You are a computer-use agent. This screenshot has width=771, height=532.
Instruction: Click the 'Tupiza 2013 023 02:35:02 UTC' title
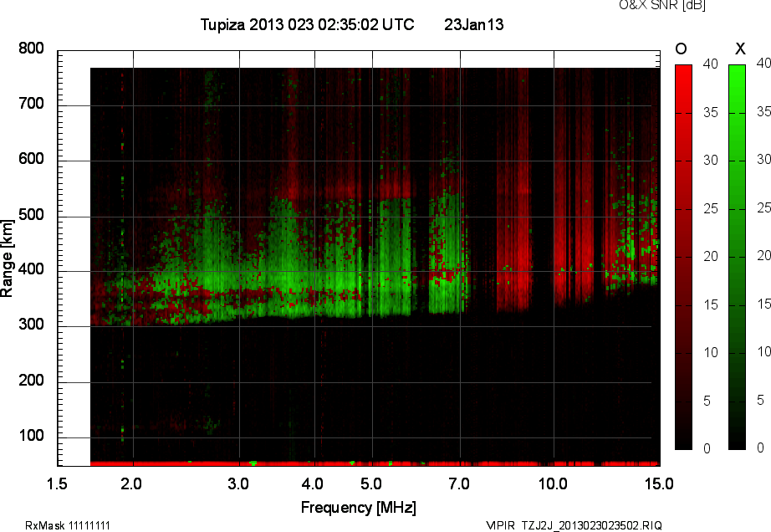pos(307,25)
